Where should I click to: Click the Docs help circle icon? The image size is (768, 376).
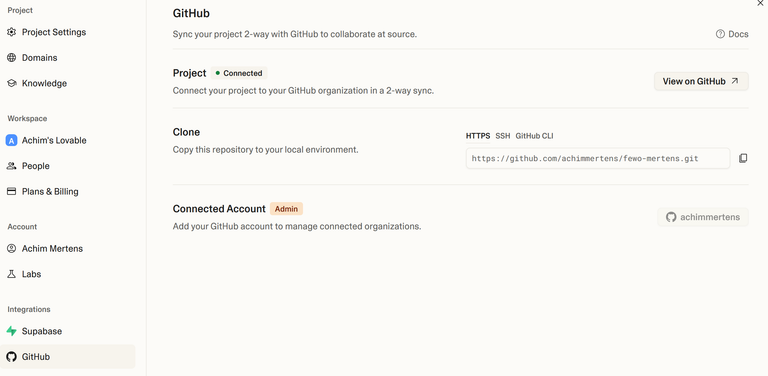720,34
